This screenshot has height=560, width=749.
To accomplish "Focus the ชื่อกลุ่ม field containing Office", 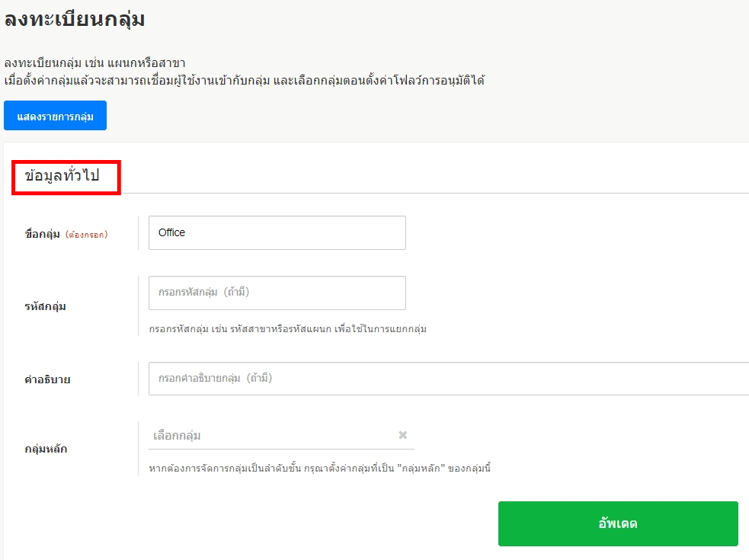I will tap(277, 232).
